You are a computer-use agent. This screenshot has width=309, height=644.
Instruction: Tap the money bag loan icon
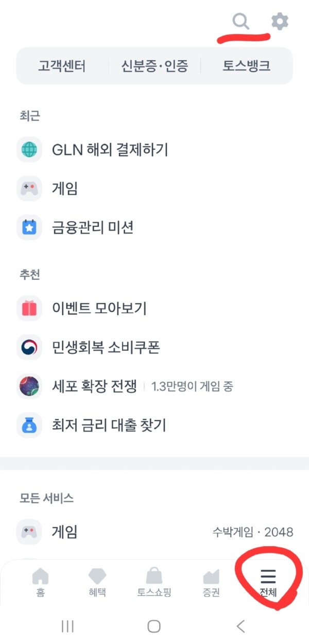pos(29,425)
